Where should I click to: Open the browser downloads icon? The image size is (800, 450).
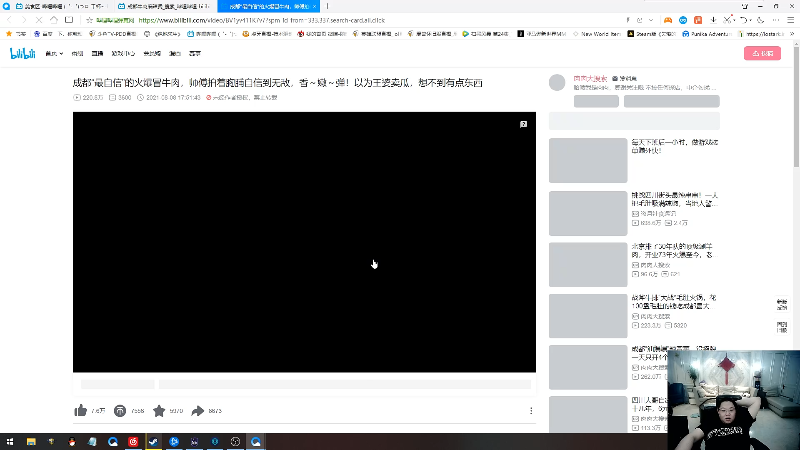(713, 20)
